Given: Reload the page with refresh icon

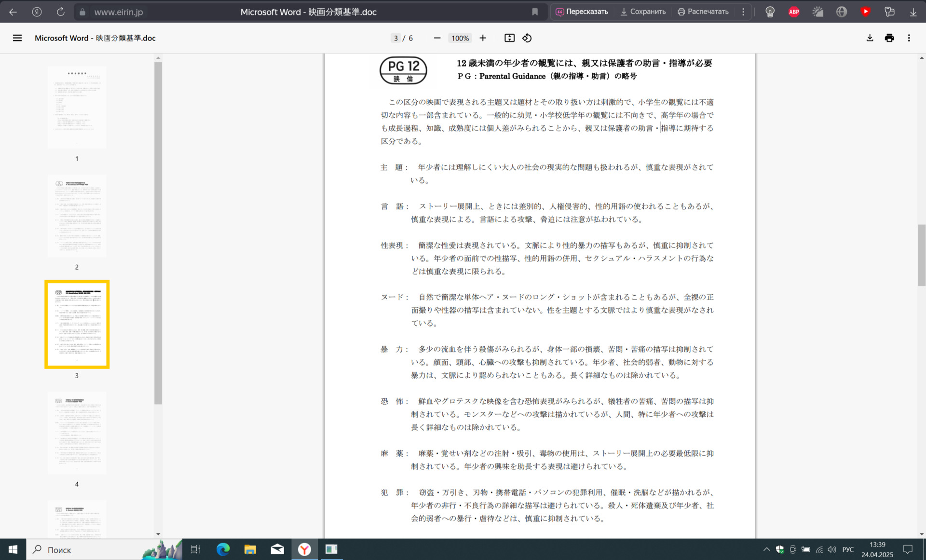Looking at the screenshot, I should pyautogui.click(x=61, y=12).
